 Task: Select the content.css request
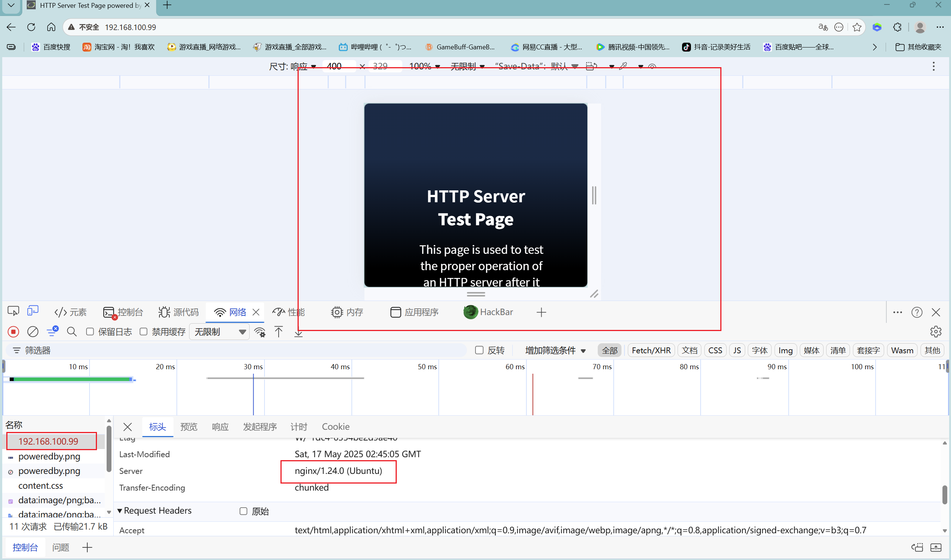point(41,486)
